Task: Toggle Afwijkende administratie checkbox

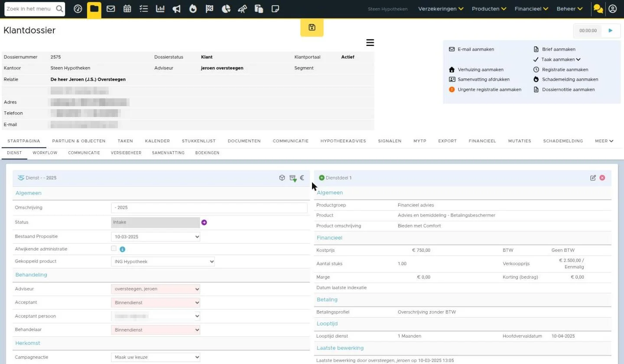Action: [x=114, y=248]
